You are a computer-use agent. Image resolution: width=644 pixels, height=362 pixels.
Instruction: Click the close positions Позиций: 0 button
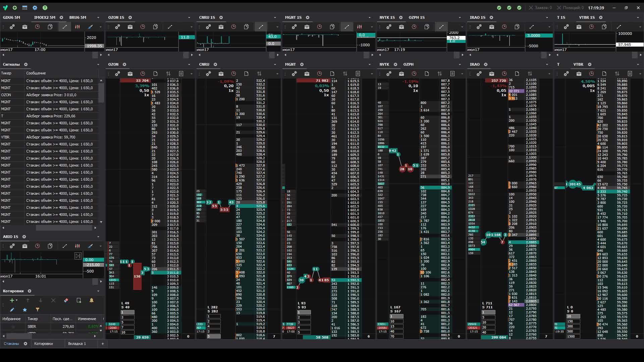pos(570,8)
